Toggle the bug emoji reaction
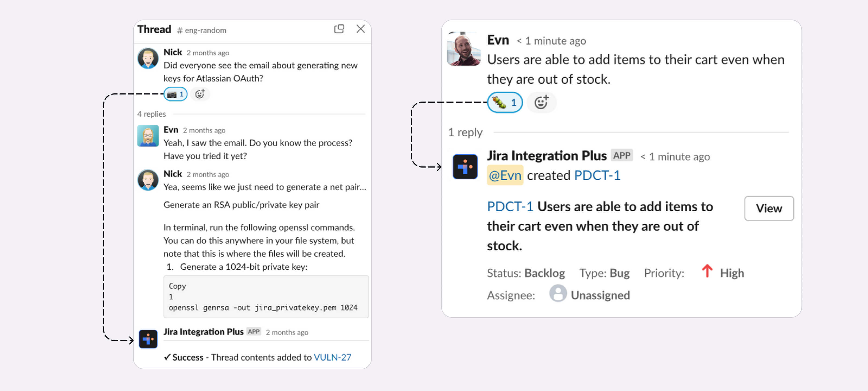Viewport: 868px width, 391px height. coord(505,102)
